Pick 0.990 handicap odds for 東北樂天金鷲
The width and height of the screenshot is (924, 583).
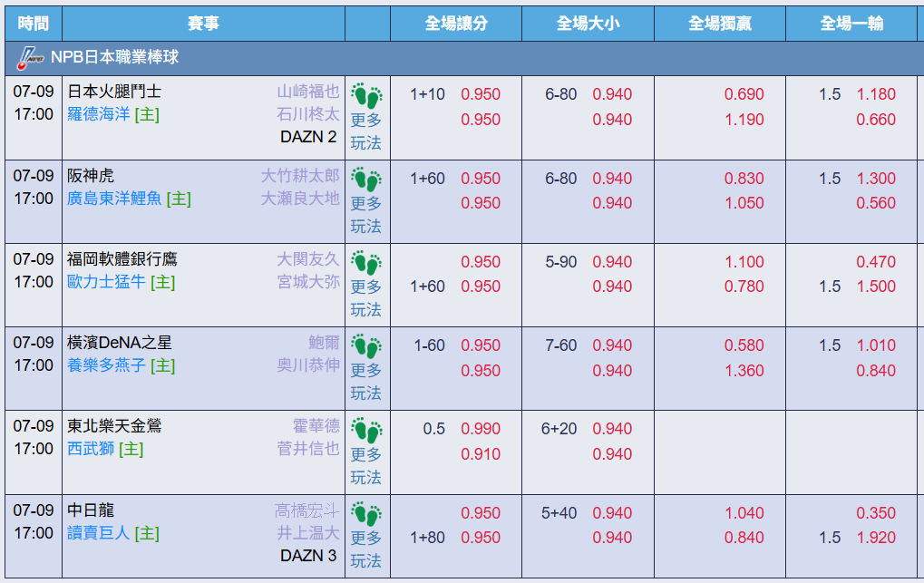481,429
